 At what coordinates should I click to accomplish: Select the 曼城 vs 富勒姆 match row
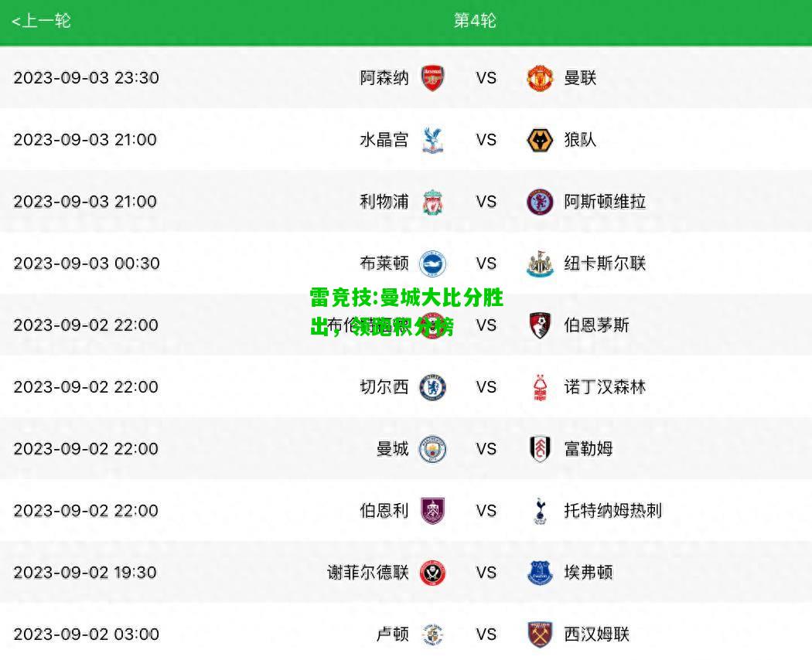coord(406,449)
